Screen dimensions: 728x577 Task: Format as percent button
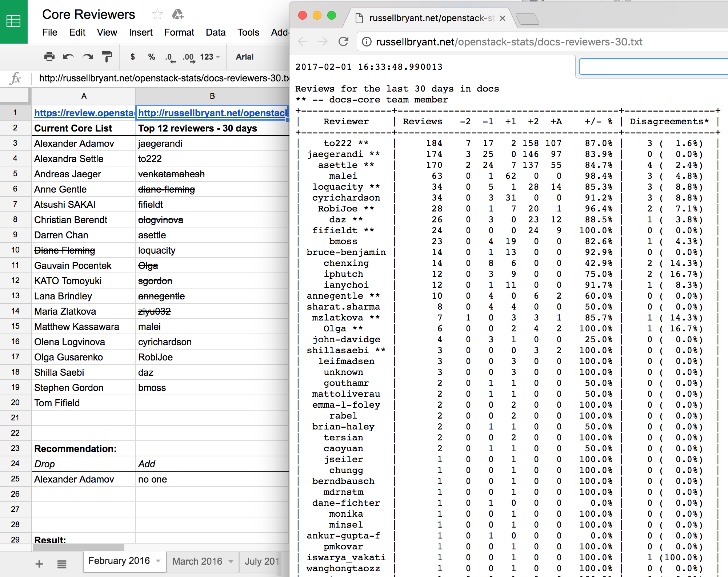[152, 57]
